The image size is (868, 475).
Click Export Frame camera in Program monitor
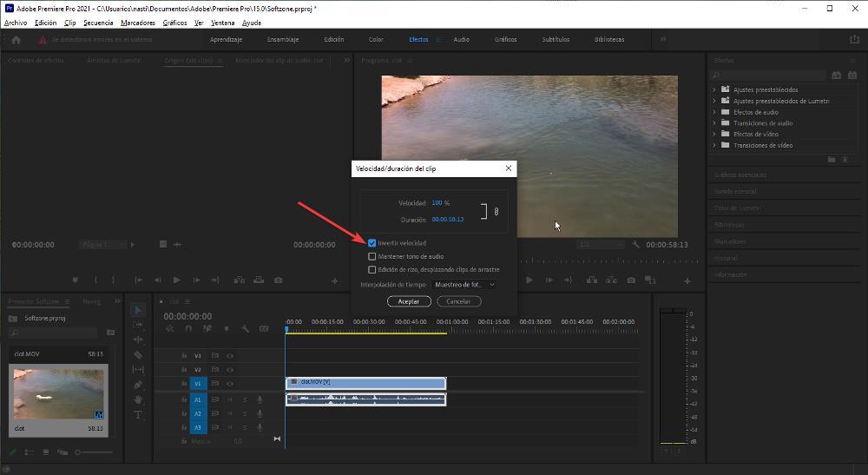tap(631, 280)
